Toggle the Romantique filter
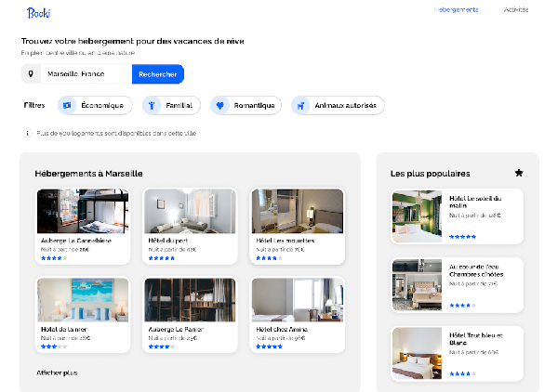Image resolution: width=558 pixels, height=392 pixels. [x=246, y=106]
